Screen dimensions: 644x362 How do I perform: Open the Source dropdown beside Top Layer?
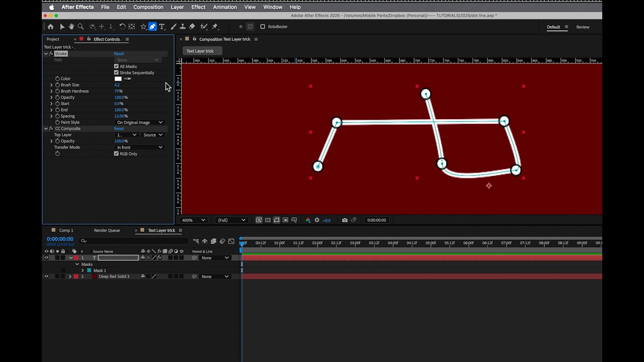(x=152, y=135)
